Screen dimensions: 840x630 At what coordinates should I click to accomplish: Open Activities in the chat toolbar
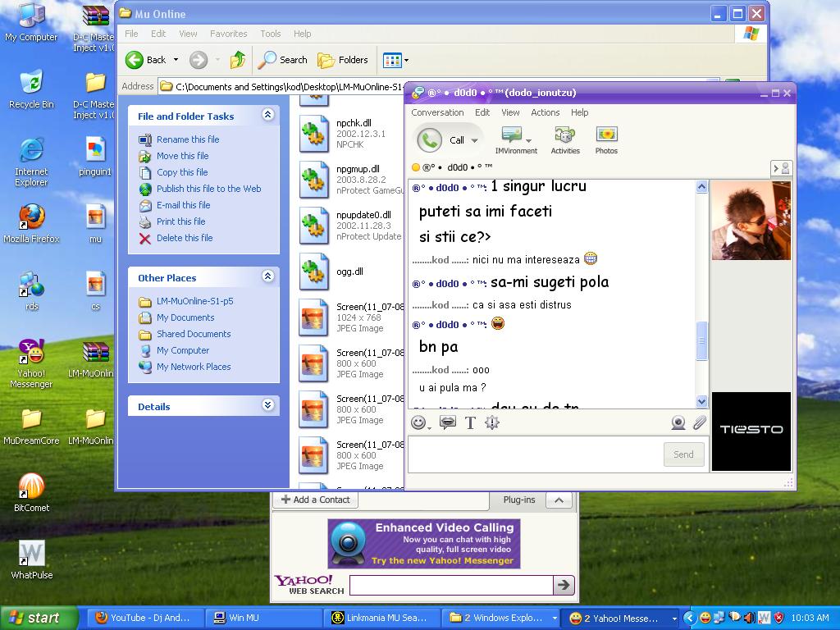[x=564, y=134]
